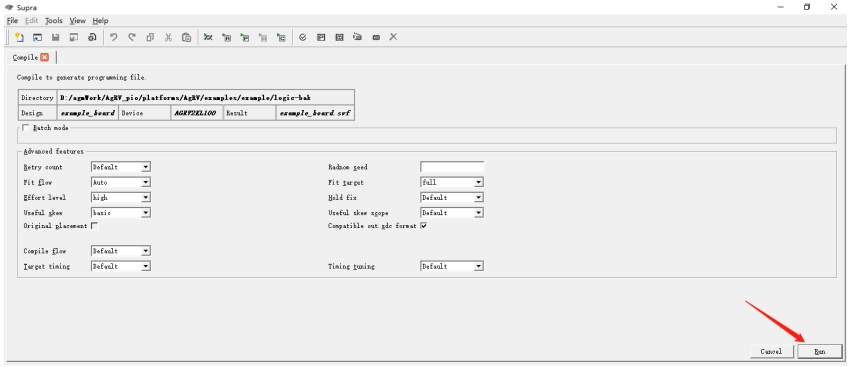Open the Target timing dropdown
This screenshot has height=367, width=850.
tap(120, 266)
